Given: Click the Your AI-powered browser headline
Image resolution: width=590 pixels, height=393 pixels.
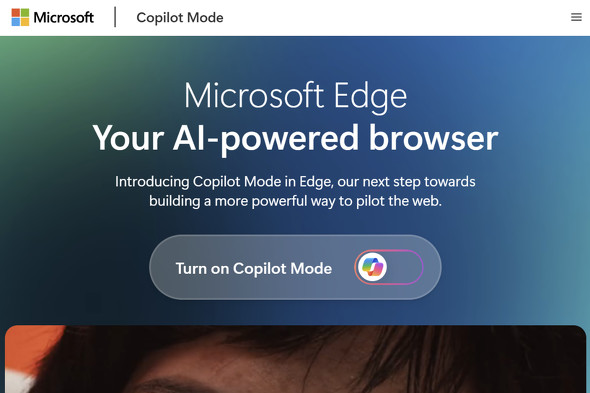Looking at the screenshot, I should coord(295,138).
